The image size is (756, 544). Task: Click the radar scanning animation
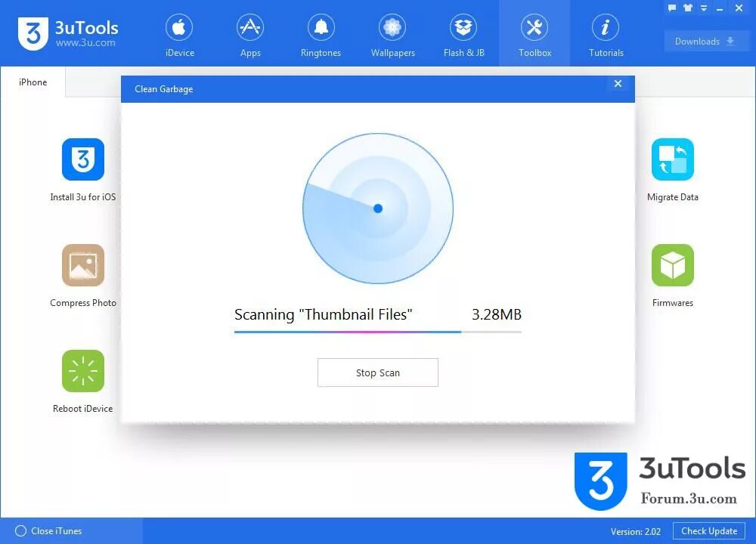[377, 209]
